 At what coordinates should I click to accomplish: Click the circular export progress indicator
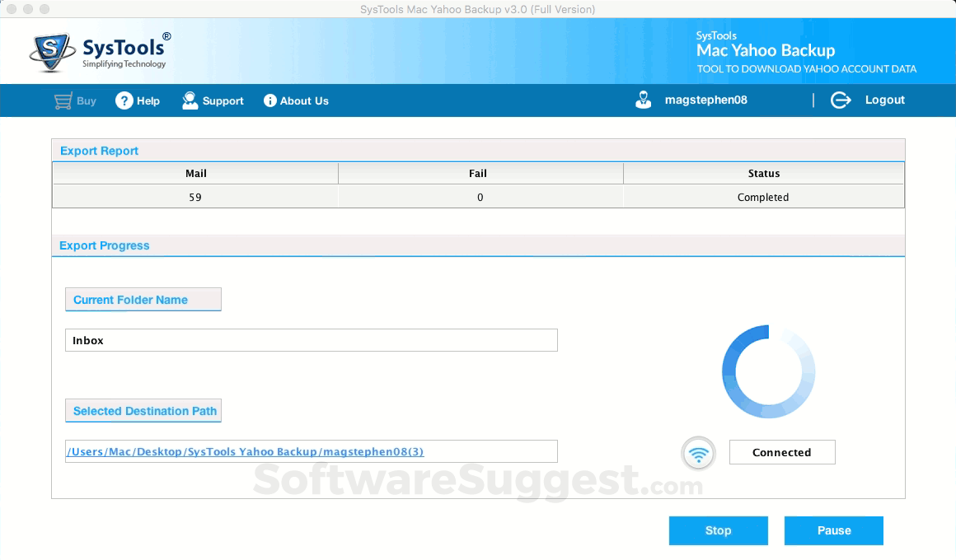768,371
